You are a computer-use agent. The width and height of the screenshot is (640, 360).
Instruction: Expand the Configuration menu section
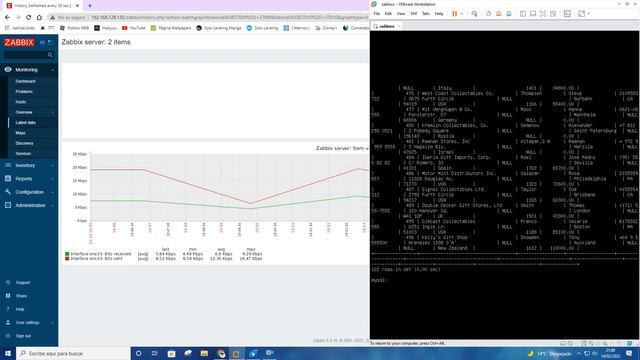click(29, 192)
